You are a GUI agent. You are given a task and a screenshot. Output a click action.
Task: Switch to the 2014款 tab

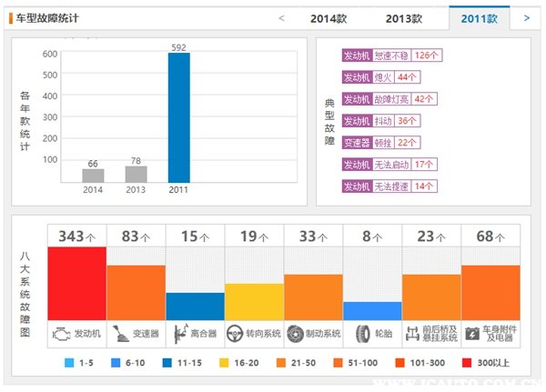point(329,18)
